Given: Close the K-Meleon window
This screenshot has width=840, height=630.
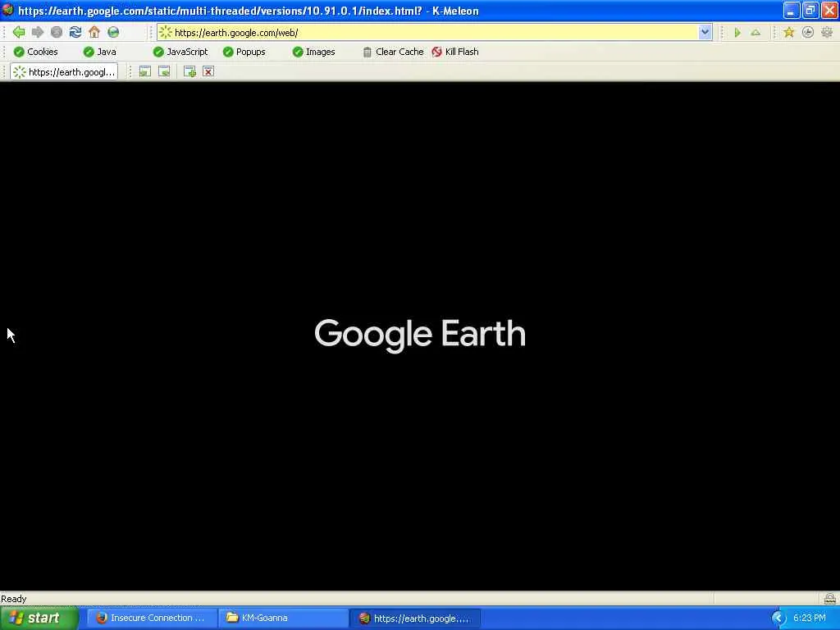Looking at the screenshot, I should 829,10.
